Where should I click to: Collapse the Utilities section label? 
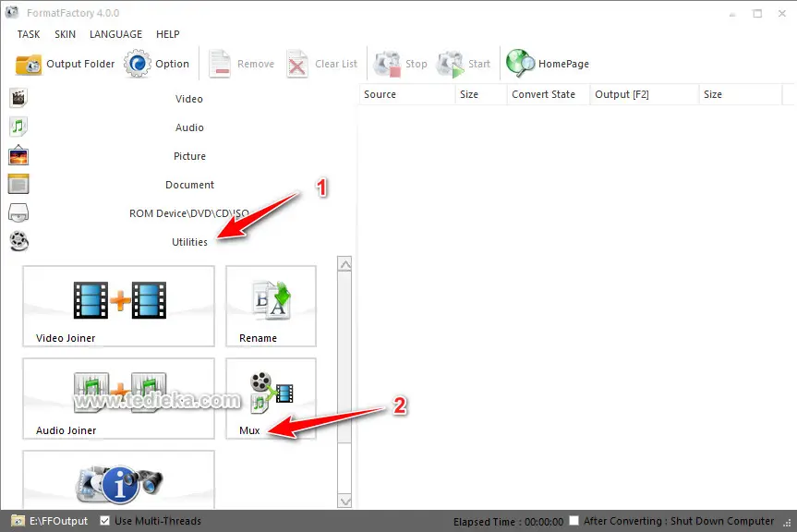click(x=189, y=242)
